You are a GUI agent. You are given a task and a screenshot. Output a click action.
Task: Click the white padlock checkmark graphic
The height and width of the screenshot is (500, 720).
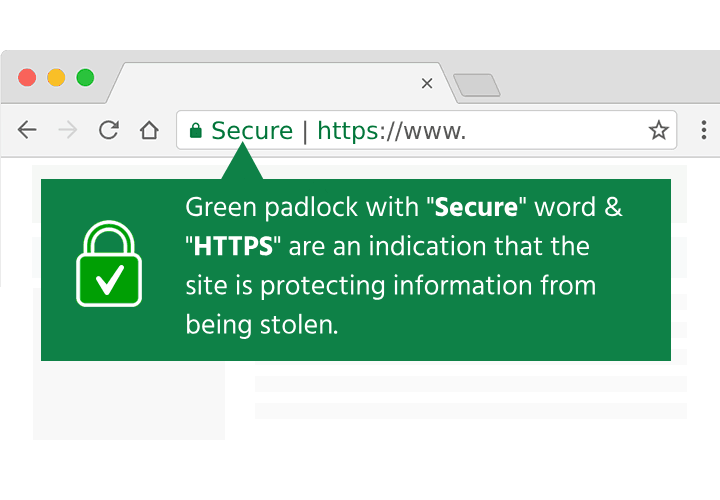coord(109,264)
